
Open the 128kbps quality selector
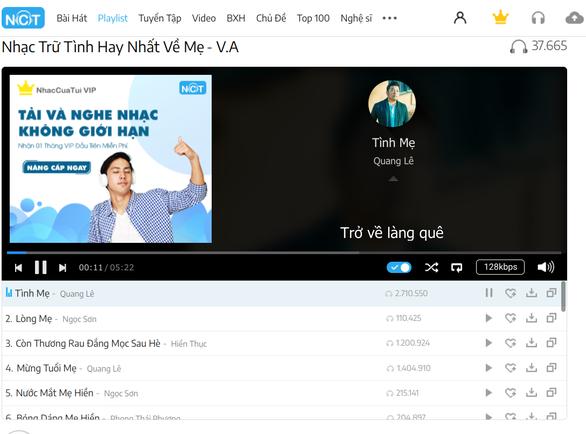pos(500,267)
